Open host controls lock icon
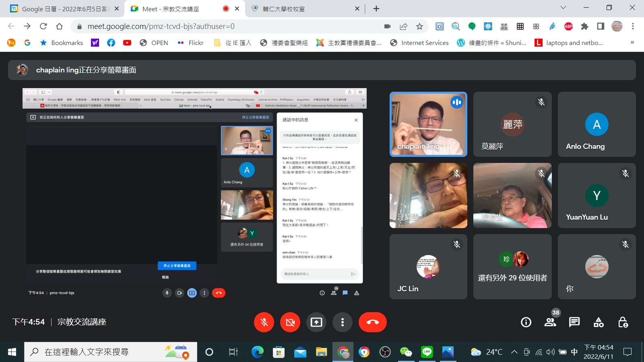 [x=623, y=322]
